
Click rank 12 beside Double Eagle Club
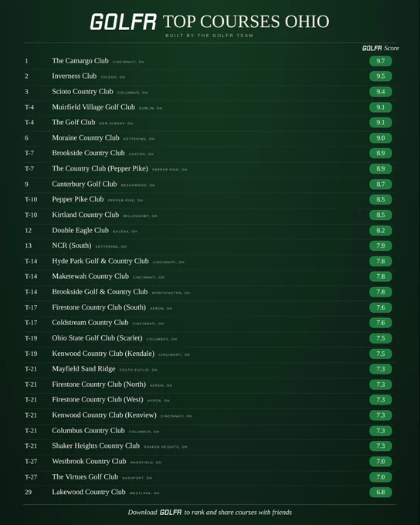28,230
